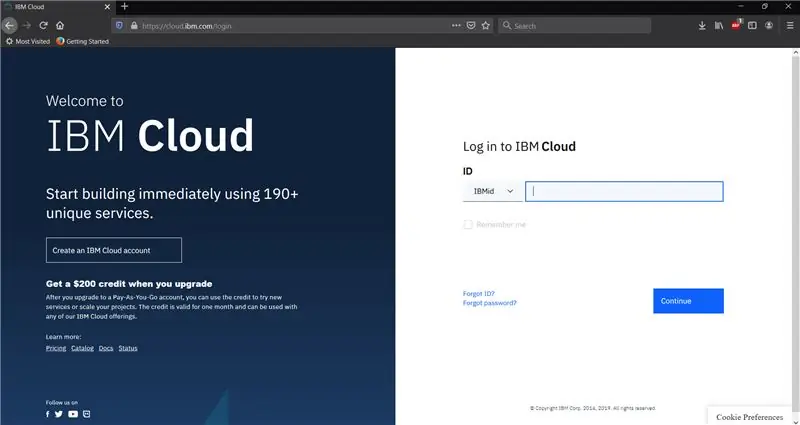Open the Library bookshelf icon
This screenshot has width=800, height=425.
point(719,26)
